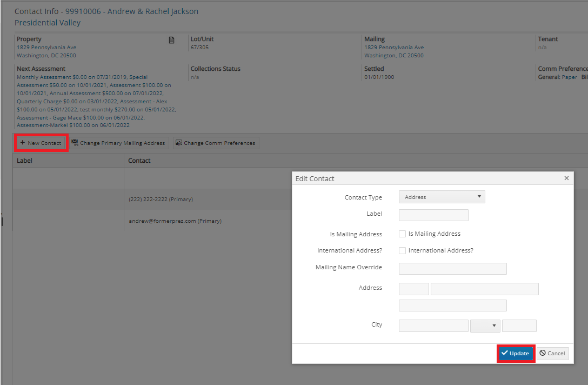Image resolution: width=588 pixels, height=385 pixels.
Task: Check the Is Mailing Address checkbox
Action: 403,234
